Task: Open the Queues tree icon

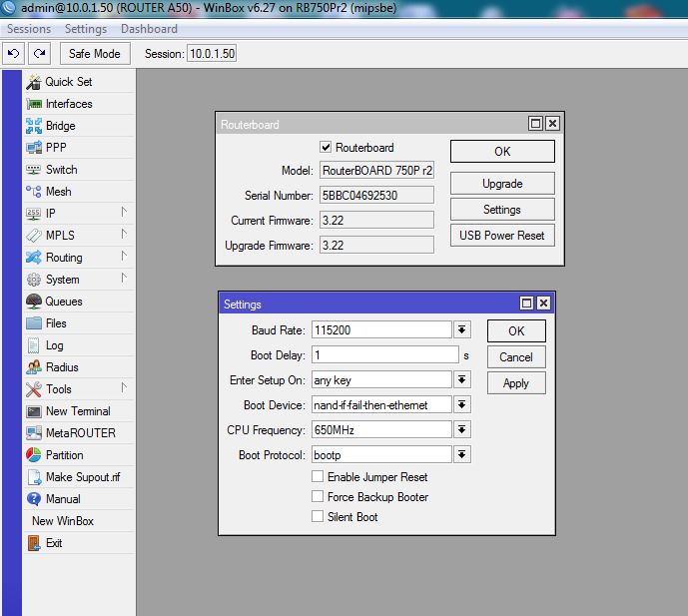Action: (x=34, y=302)
